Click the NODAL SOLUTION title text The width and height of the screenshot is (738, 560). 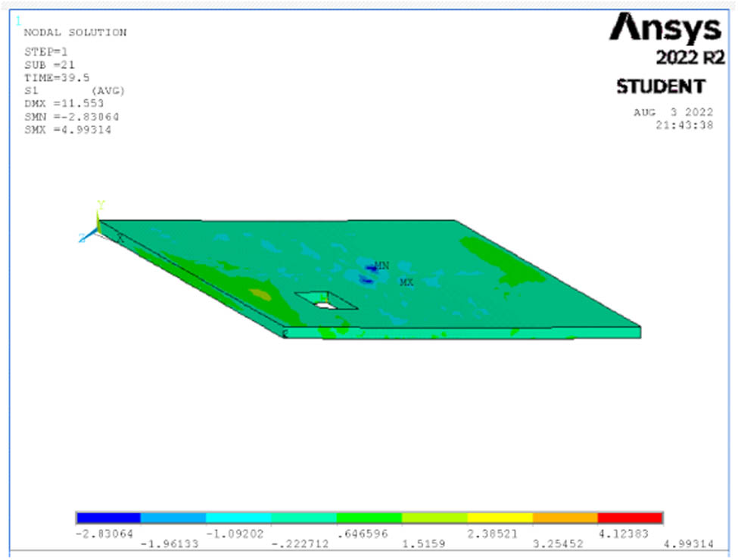pos(75,33)
